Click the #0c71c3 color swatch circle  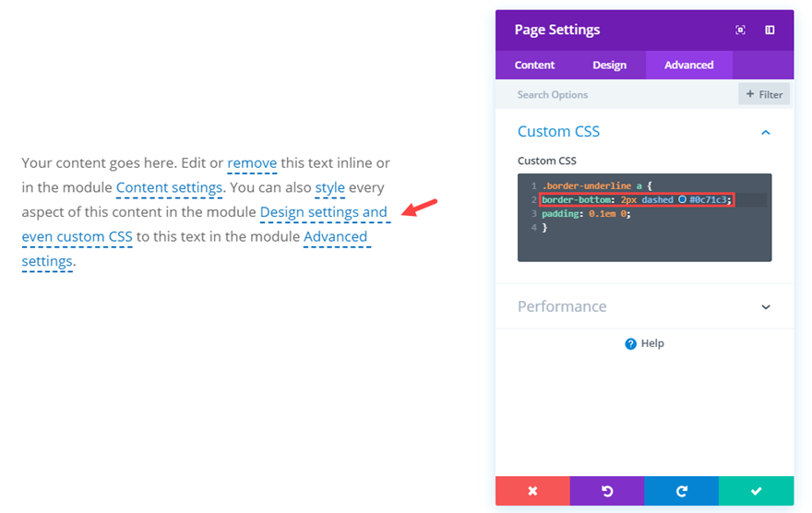682,200
